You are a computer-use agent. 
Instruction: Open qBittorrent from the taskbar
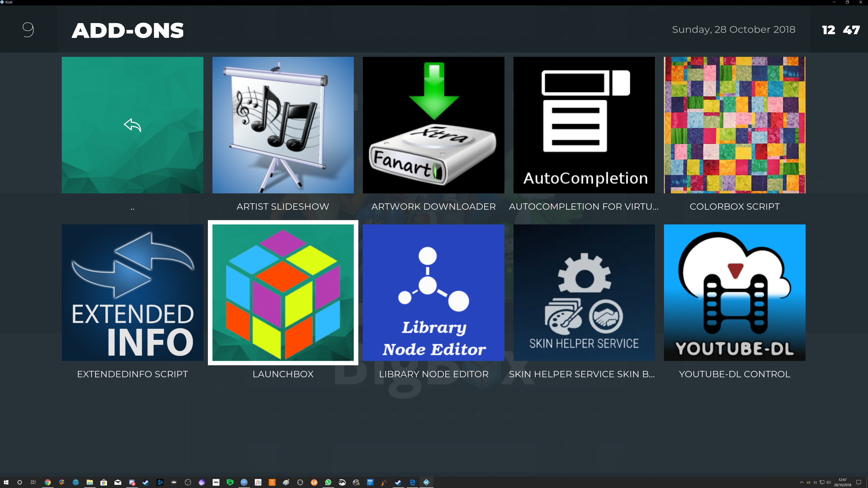[244, 482]
